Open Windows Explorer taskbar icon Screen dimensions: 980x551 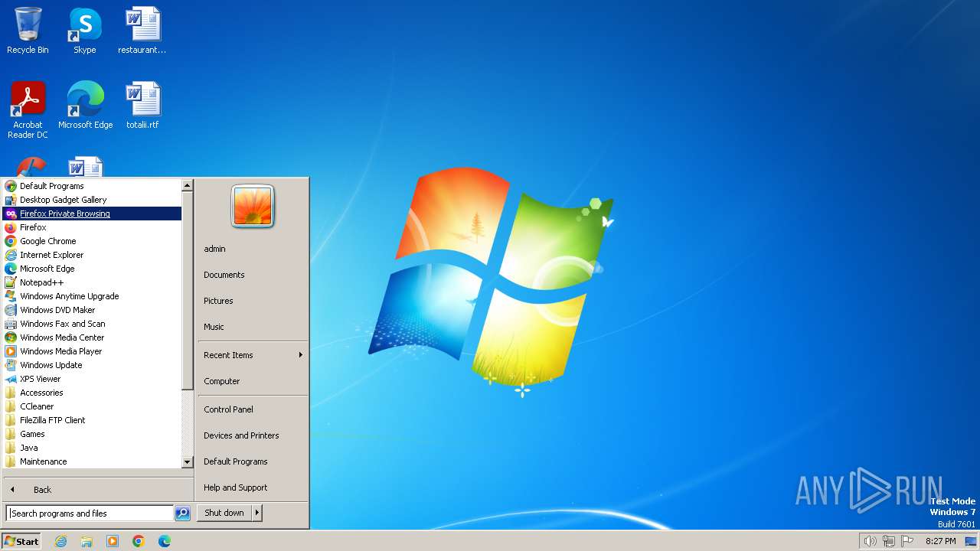click(87, 541)
